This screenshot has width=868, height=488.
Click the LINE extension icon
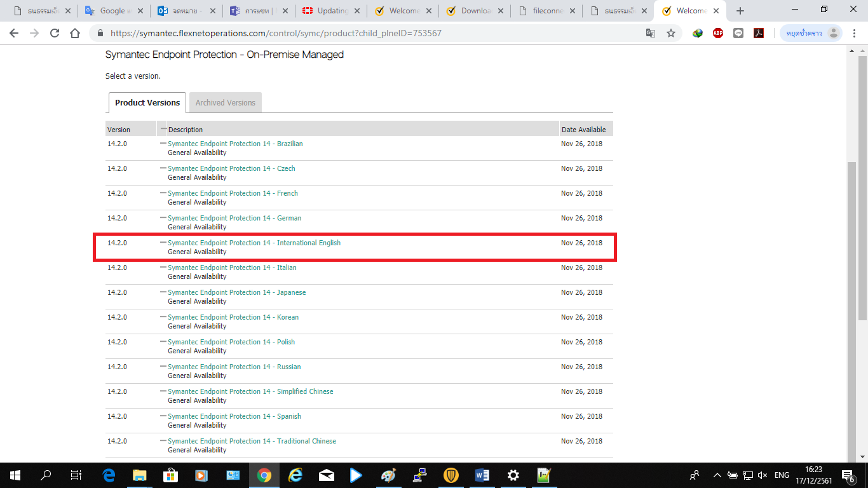click(738, 34)
